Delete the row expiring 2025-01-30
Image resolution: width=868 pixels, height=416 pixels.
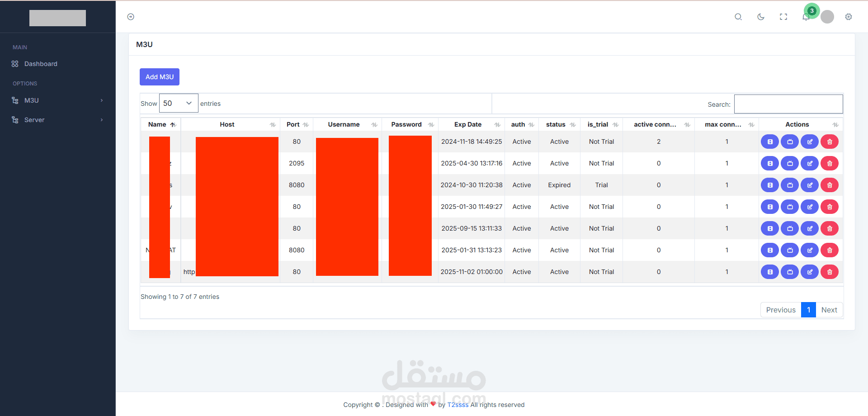coord(830,207)
